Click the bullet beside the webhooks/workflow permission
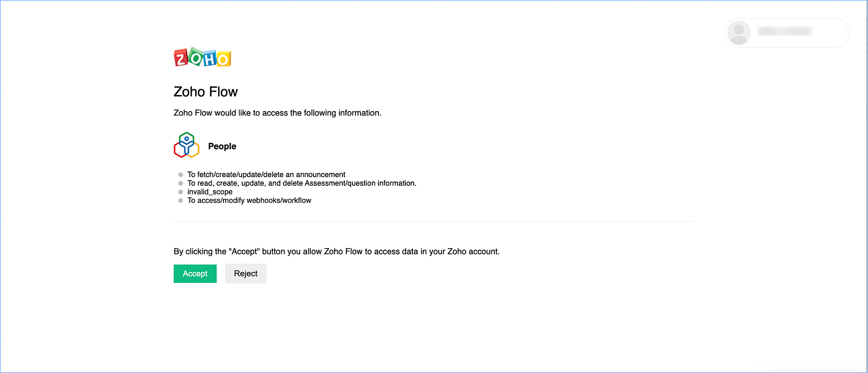 click(181, 201)
